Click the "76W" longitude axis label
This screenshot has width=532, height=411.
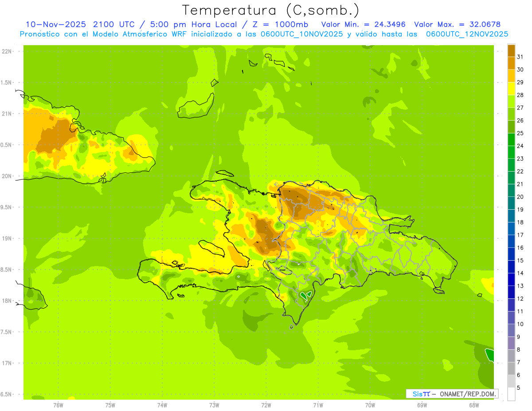(x=58, y=405)
